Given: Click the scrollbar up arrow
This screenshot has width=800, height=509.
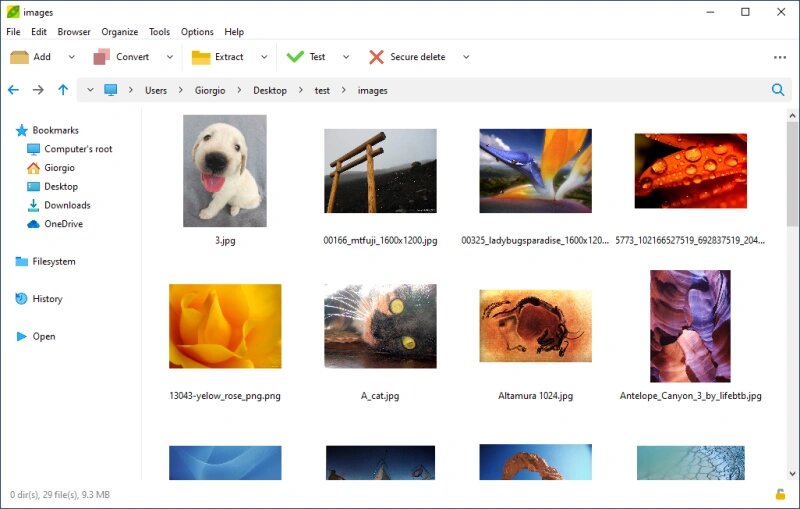Looking at the screenshot, I should point(792,116).
